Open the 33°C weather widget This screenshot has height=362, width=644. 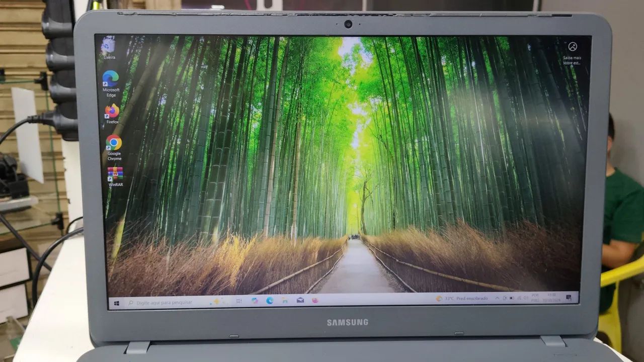coord(462,299)
